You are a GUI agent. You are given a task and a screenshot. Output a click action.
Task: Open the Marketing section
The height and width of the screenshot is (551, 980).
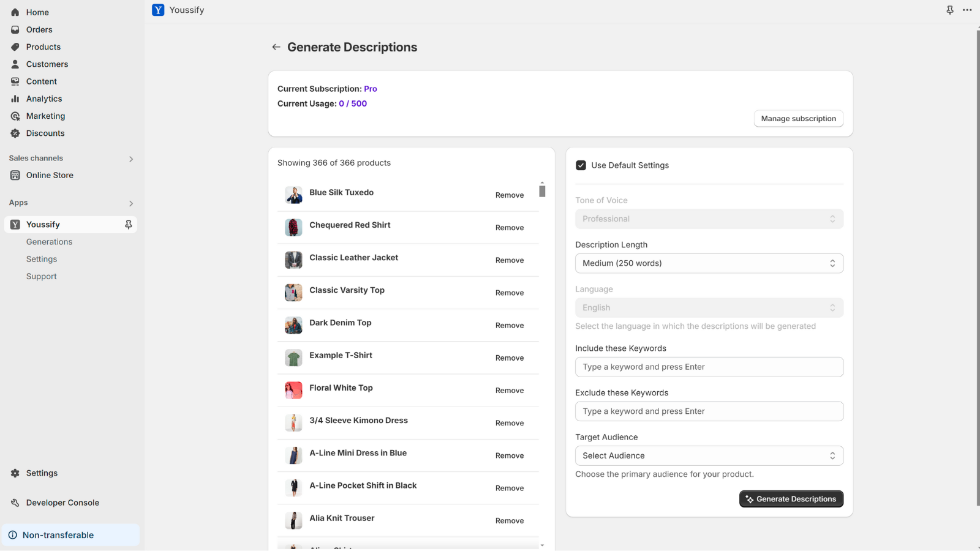(45, 116)
